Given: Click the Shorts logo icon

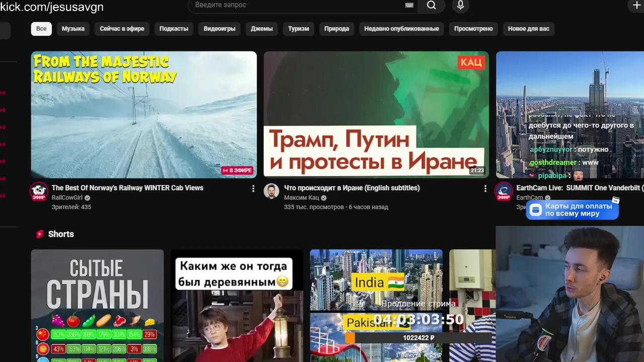Looking at the screenshot, I should (40, 234).
